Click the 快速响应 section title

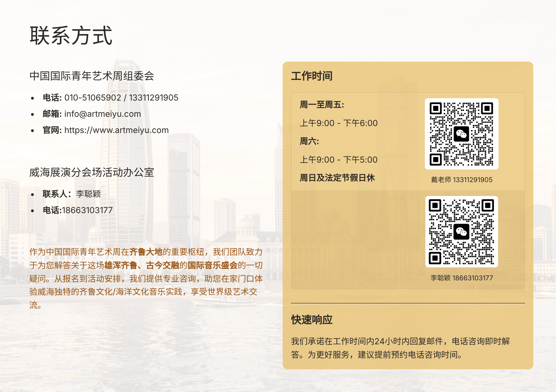pyautogui.click(x=312, y=320)
